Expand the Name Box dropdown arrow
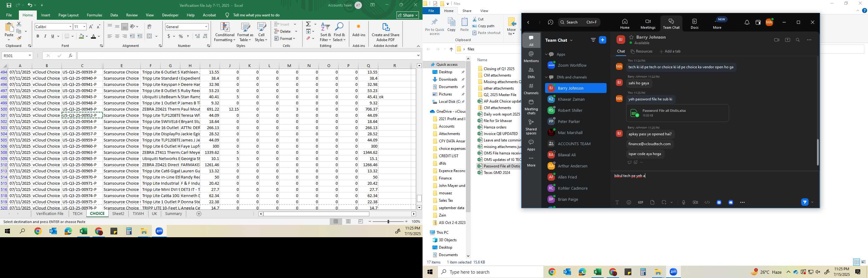Screen dimensions: 868x278 click(x=30, y=56)
